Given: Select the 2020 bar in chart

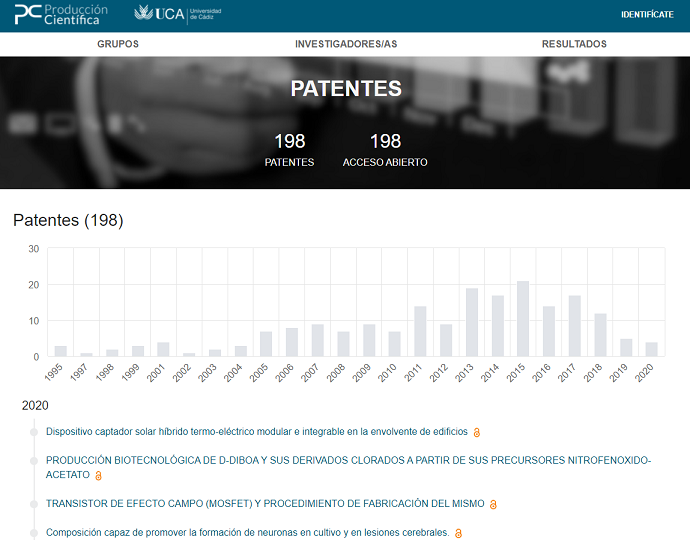Looking at the screenshot, I should coord(652,350).
